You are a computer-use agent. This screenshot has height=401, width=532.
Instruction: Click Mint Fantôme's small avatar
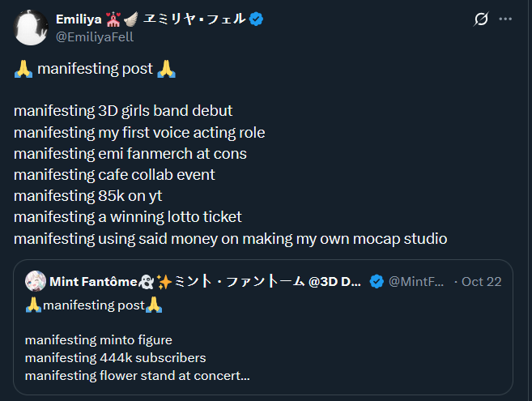point(35,282)
